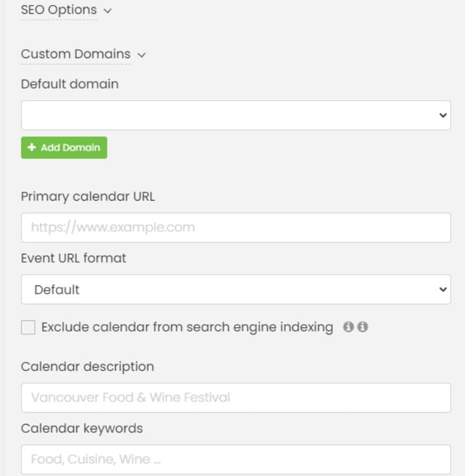Enable Exclude calendar from search engine indexing checkbox
Image resolution: width=465 pixels, height=476 pixels.
click(x=28, y=327)
